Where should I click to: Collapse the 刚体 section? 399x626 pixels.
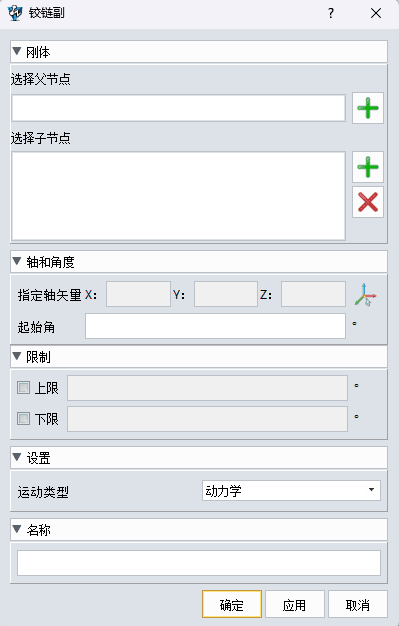(x=17, y=51)
